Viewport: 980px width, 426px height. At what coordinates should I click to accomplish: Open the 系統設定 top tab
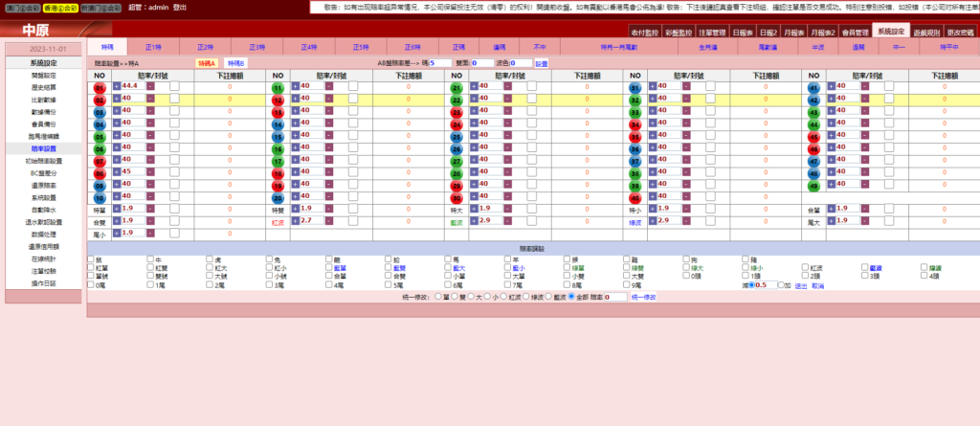click(890, 32)
